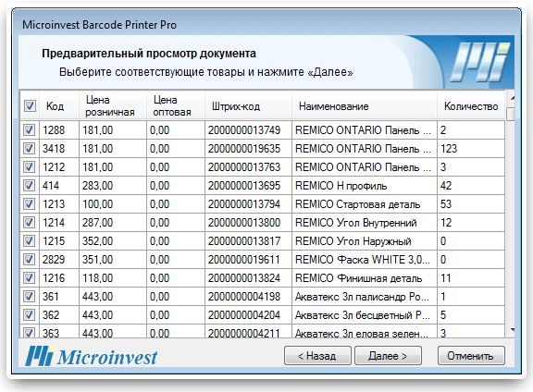
Task: Sort by the Штрих-код column header
Action: click(249, 106)
